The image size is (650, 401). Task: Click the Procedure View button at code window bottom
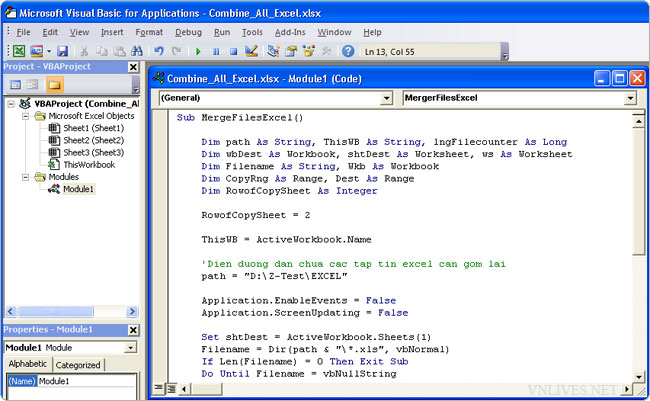158,389
